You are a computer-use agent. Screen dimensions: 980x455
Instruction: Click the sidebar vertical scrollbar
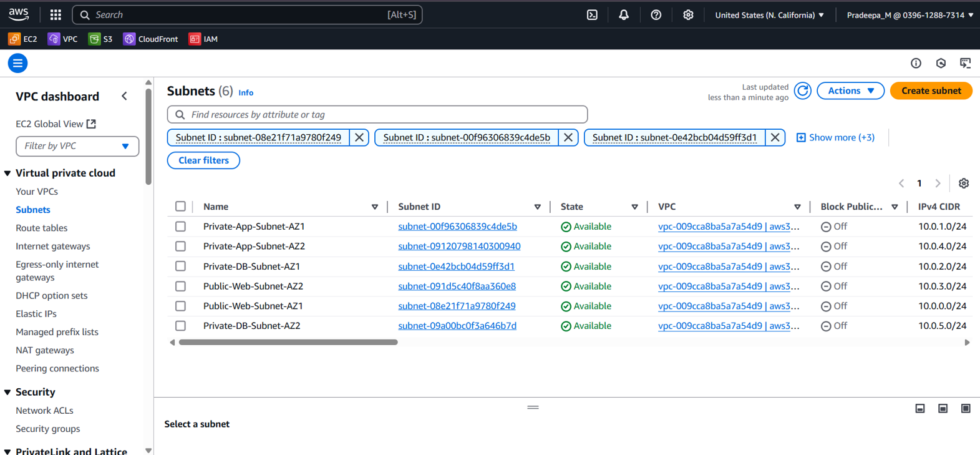click(148, 137)
